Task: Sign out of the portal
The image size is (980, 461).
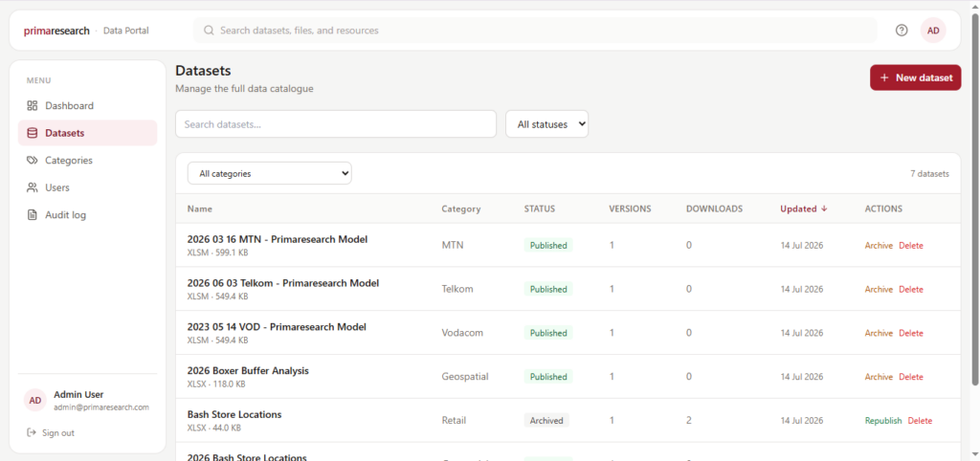Action: point(51,432)
